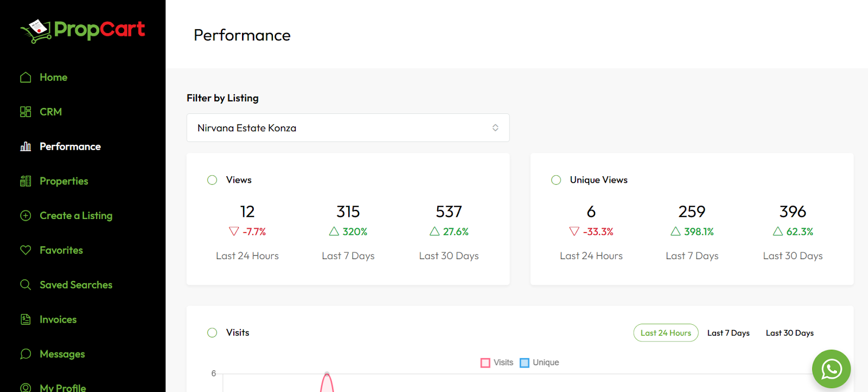This screenshot has height=392, width=868.
Task: Click the circle icon next to Views
Action: click(x=212, y=180)
